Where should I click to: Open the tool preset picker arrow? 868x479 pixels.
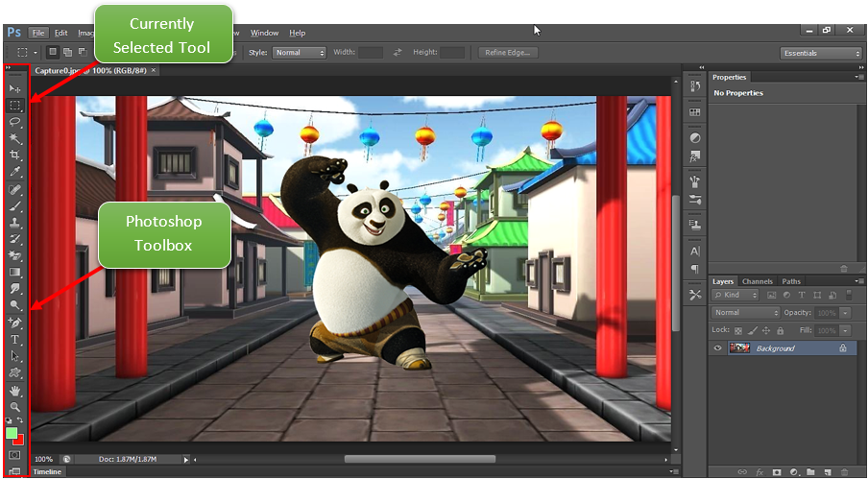point(36,53)
